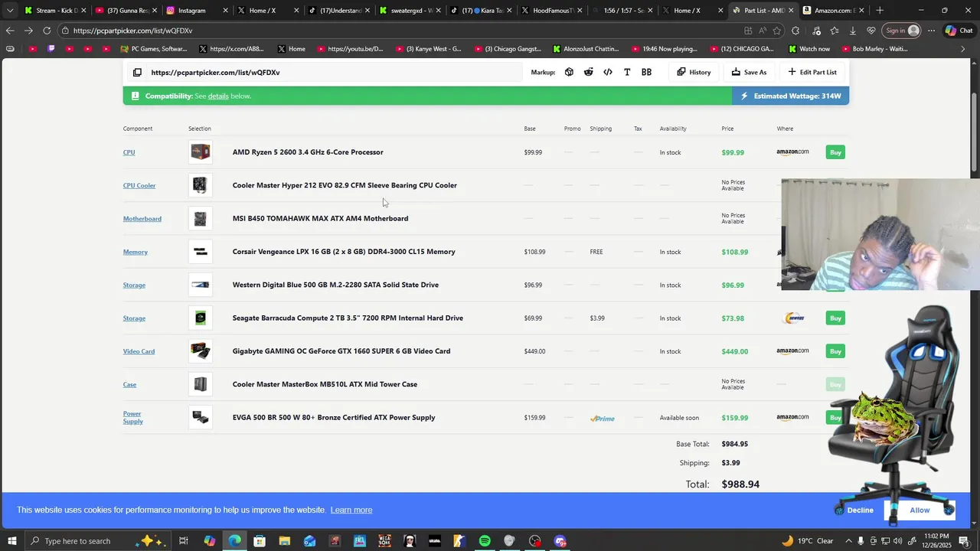980x551 pixels.
Task: Click the Save As button
Action: pyautogui.click(x=749, y=72)
